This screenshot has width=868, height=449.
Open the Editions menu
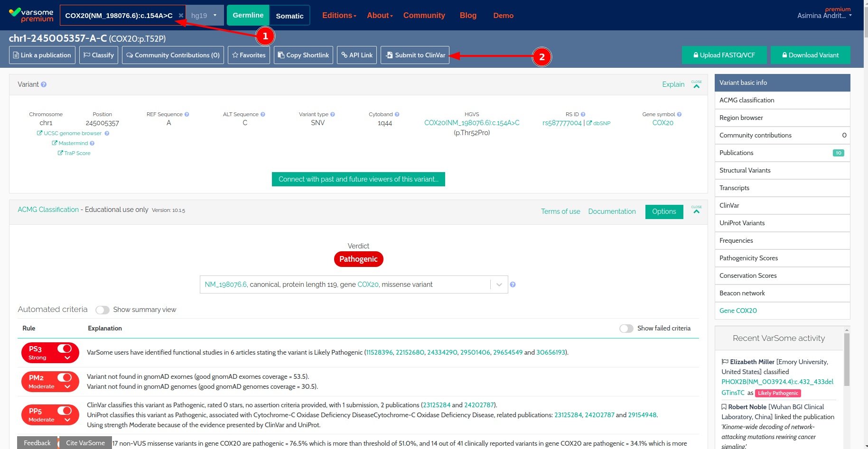click(x=339, y=15)
